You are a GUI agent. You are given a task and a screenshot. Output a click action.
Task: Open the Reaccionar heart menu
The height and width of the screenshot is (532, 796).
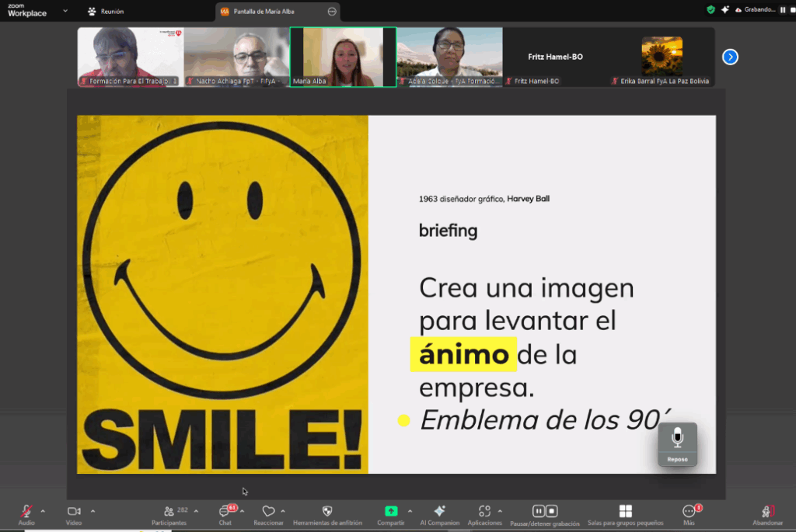(x=268, y=511)
